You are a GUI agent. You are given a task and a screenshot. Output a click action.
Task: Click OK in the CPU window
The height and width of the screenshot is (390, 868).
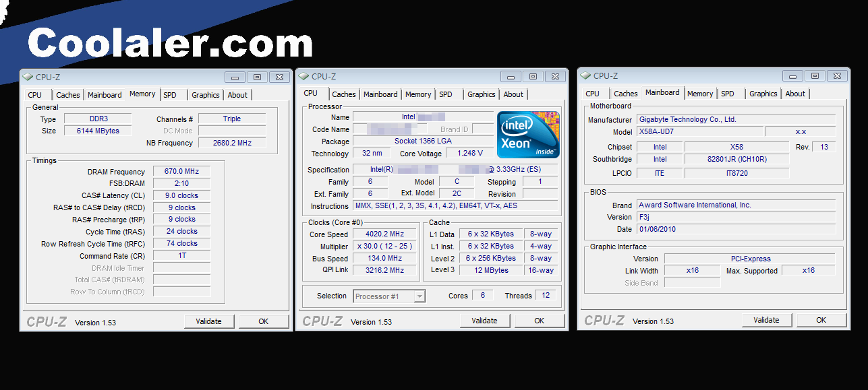[540, 321]
